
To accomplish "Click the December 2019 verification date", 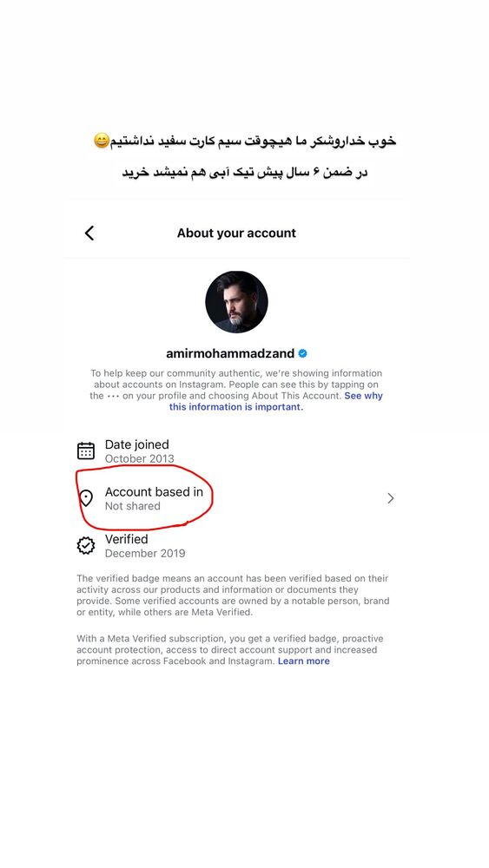I will click(x=145, y=554).
